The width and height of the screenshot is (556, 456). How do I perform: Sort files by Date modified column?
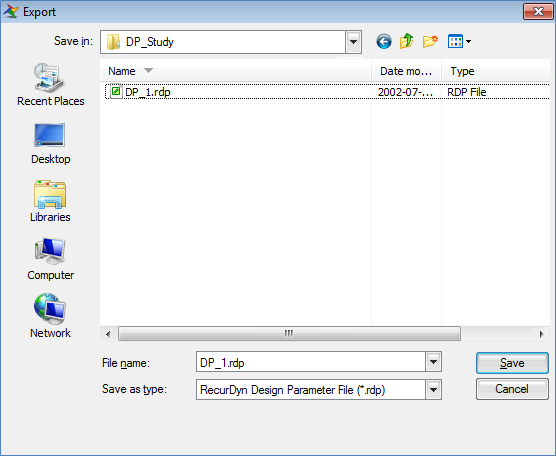pos(406,71)
